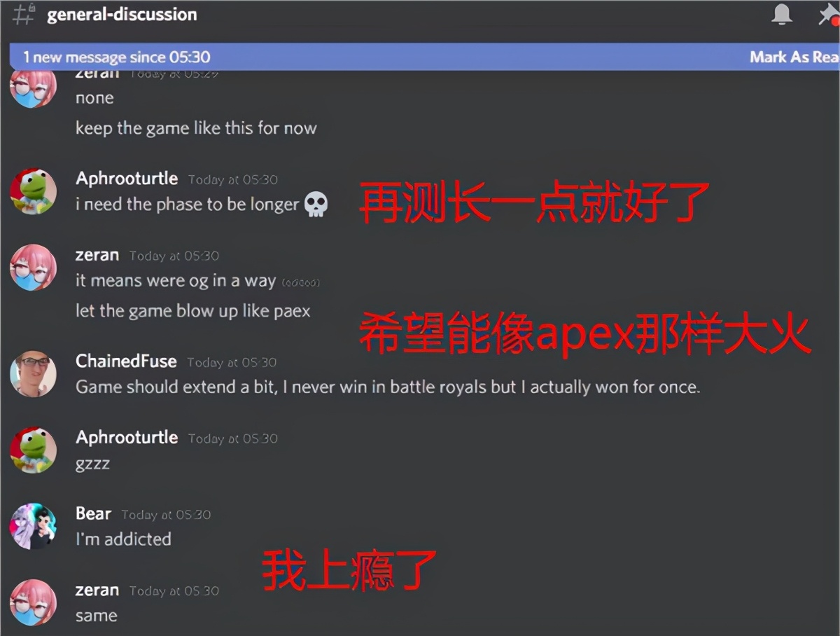Click zeran's avatar beside 'same' message
840x636 pixels.
pyautogui.click(x=33, y=602)
